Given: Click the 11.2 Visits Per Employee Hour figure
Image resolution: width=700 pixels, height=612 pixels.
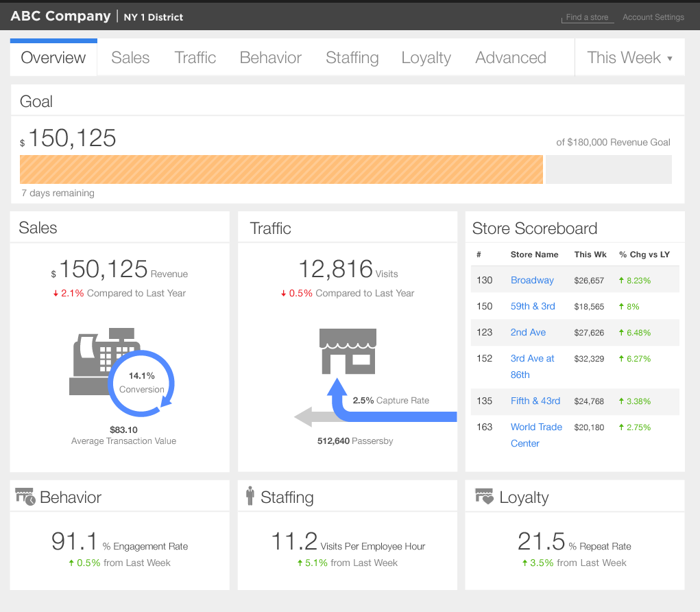Looking at the screenshot, I should pos(348,541).
